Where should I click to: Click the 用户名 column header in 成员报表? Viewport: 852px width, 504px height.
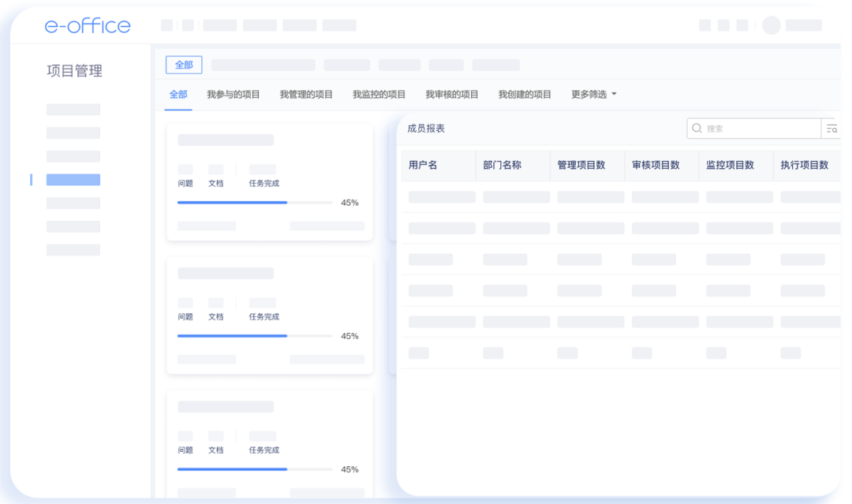(x=422, y=166)
